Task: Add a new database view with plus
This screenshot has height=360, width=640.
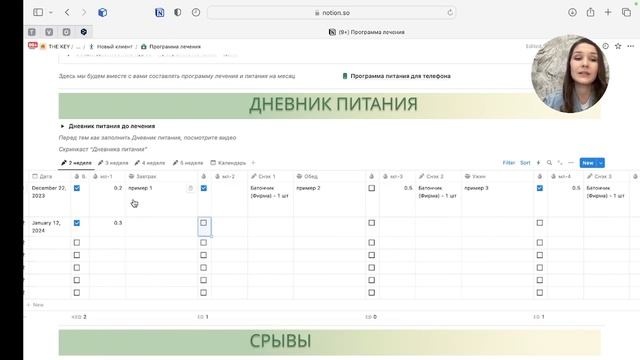Action: 253,163
